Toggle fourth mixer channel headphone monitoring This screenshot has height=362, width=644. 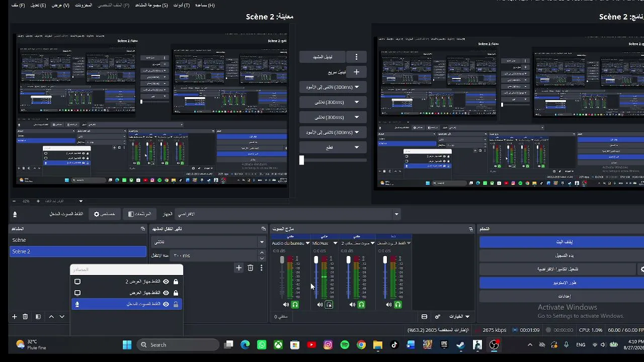pyautogui.click(x=398, y=305)
